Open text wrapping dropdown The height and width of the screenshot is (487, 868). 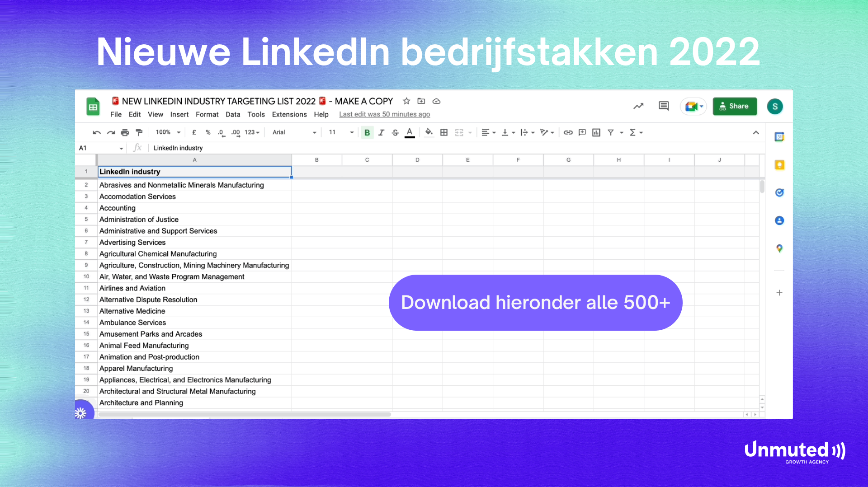[528, 132]
